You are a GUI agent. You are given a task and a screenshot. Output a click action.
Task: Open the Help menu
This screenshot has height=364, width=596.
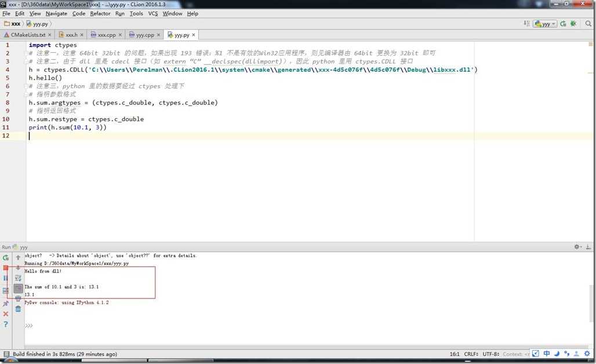pos(192,13)
